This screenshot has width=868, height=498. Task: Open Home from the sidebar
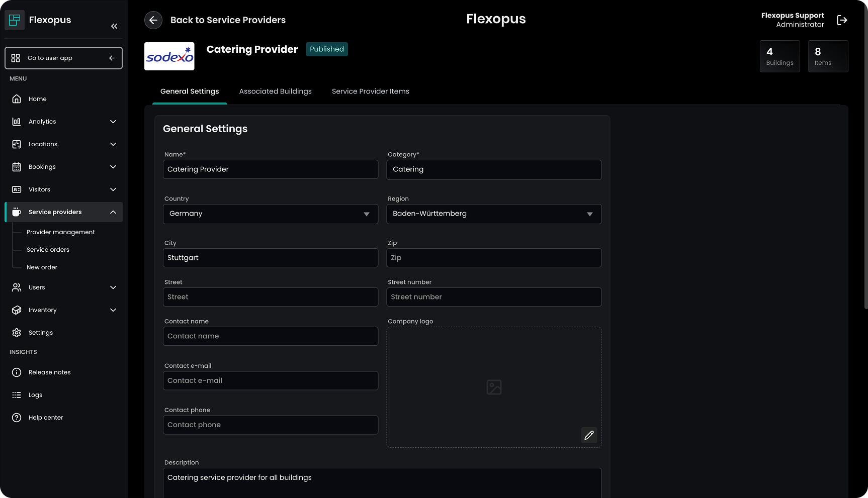[38, 99]
